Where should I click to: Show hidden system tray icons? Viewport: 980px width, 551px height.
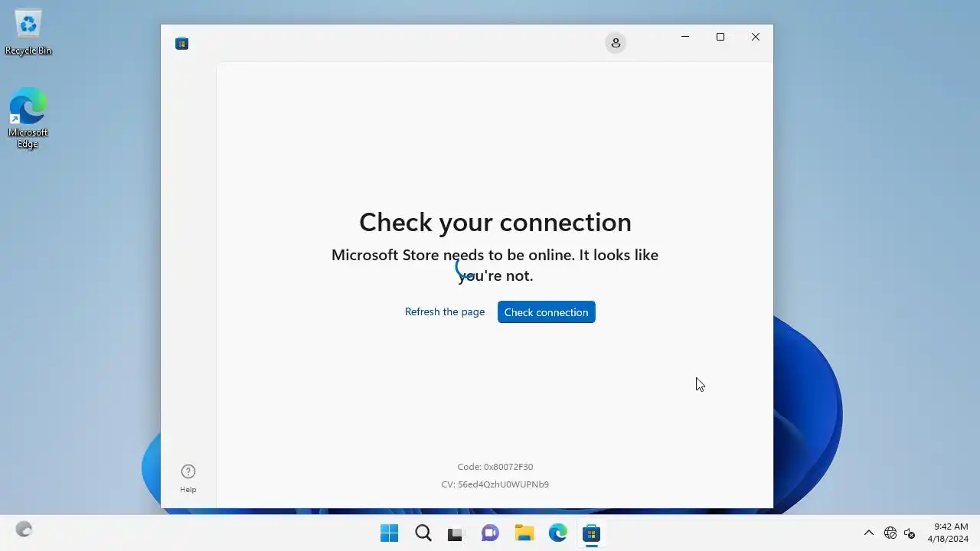[868, 533]
